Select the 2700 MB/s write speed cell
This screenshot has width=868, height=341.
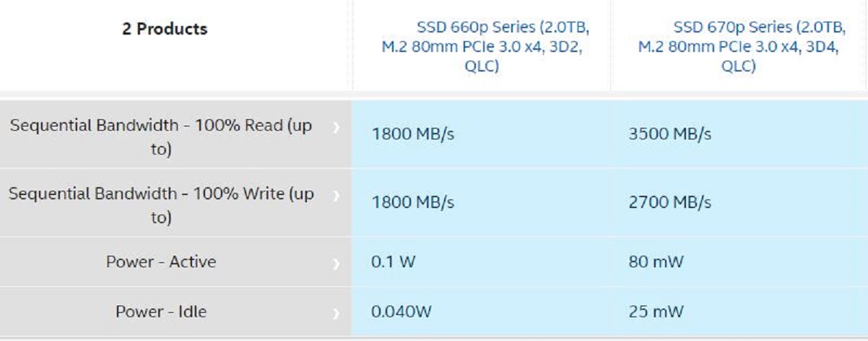(x=670, y=203)
